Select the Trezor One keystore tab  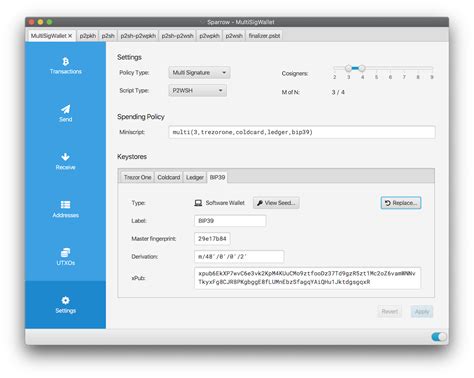137,177
